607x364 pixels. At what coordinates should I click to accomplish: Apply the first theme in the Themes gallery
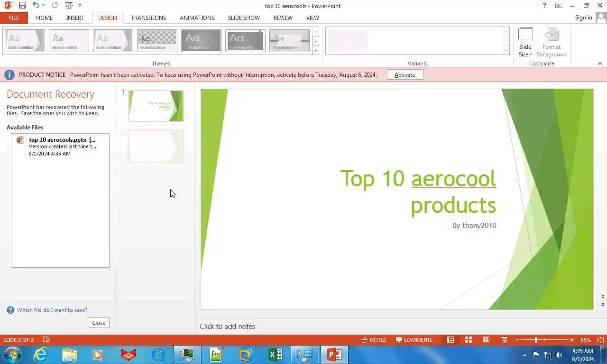25,41
